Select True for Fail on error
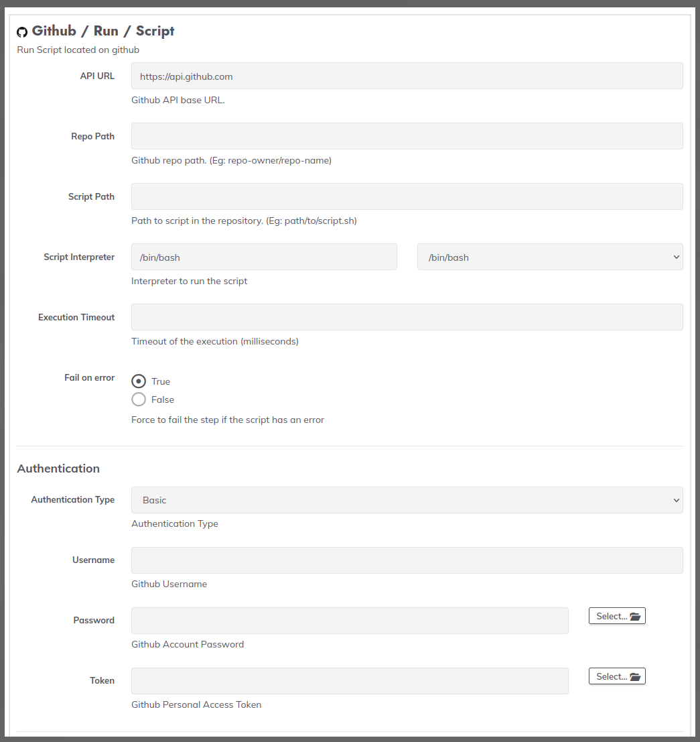The width and height of the screenshot is (700, 742). [139, 381]
